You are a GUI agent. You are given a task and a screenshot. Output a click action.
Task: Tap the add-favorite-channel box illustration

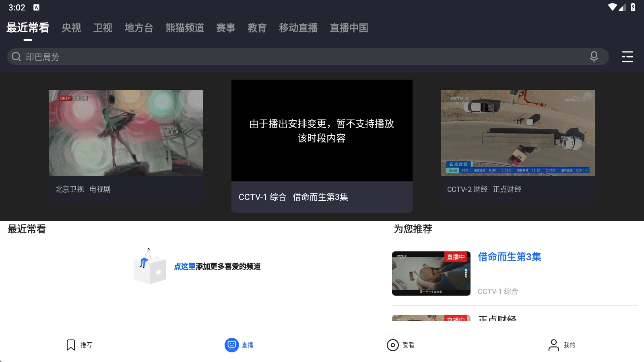tap(150, 267)
